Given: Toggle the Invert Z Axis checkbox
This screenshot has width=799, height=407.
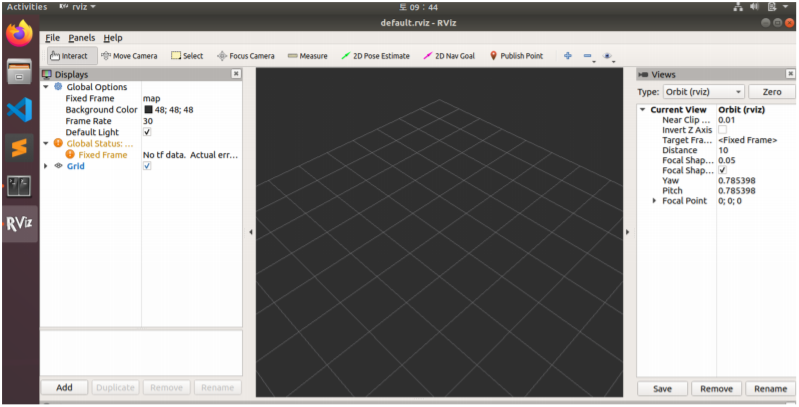Looking at the screenshot, I should pyautogui.click(x=723, y=130).
